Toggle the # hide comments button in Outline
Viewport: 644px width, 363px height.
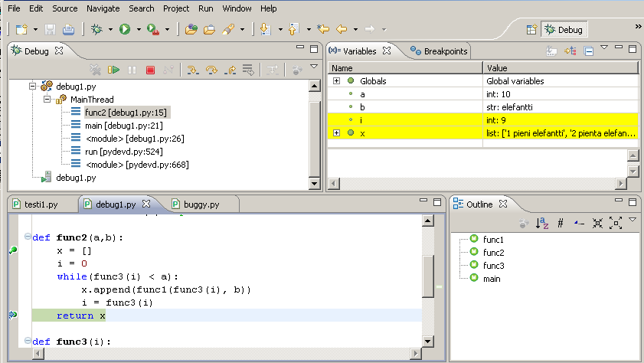[x=560, y=223]
